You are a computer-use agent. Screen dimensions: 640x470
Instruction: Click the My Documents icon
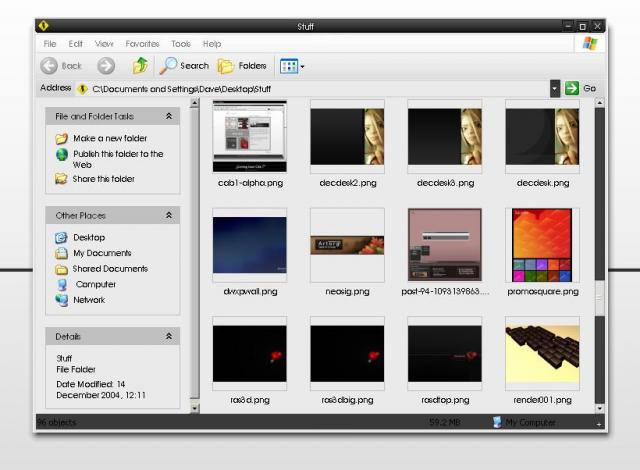61,253
